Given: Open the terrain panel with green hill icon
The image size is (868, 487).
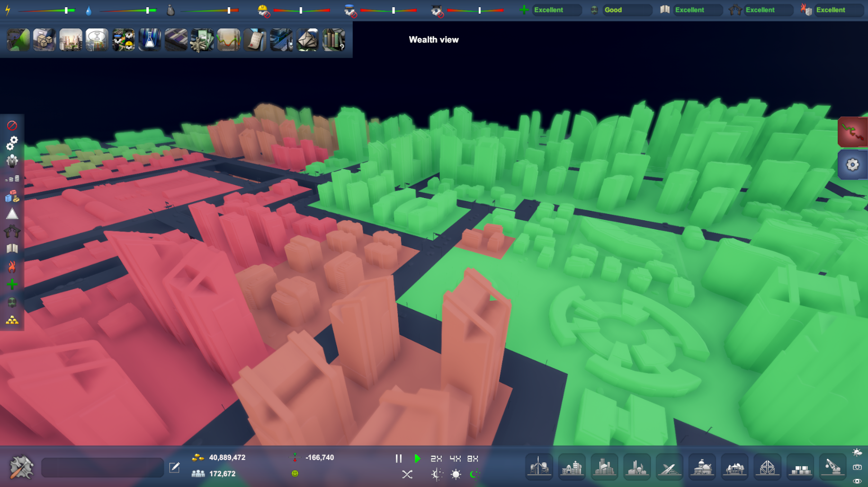Looking at the screenshot, I should 18,40.
